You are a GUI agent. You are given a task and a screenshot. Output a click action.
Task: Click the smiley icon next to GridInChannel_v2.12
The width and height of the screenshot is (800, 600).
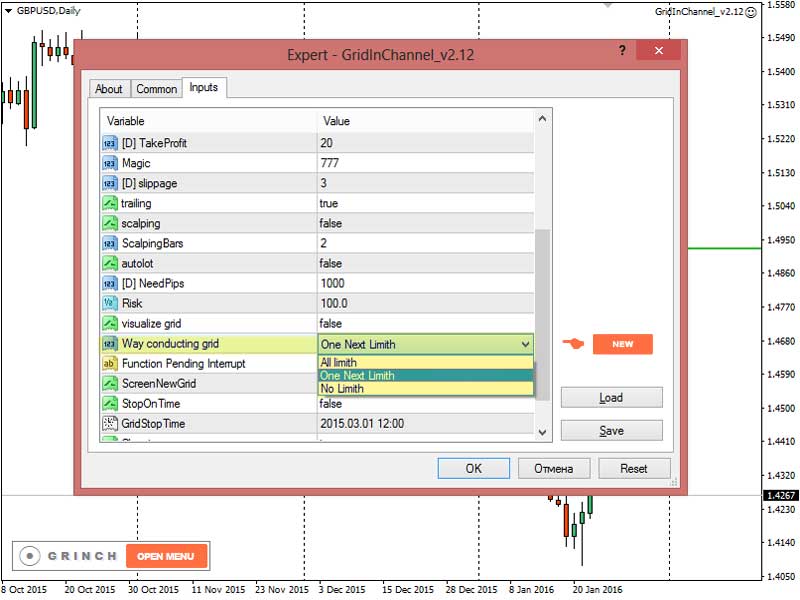(751, 12)
